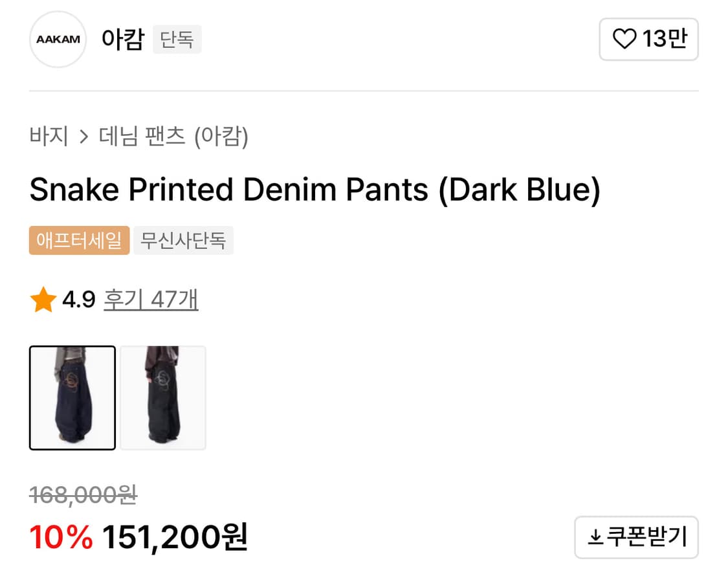The width and height of the screenshot is (728, 587).
Task: Select the 무신사단독 tag
Action: pos(183,241)
